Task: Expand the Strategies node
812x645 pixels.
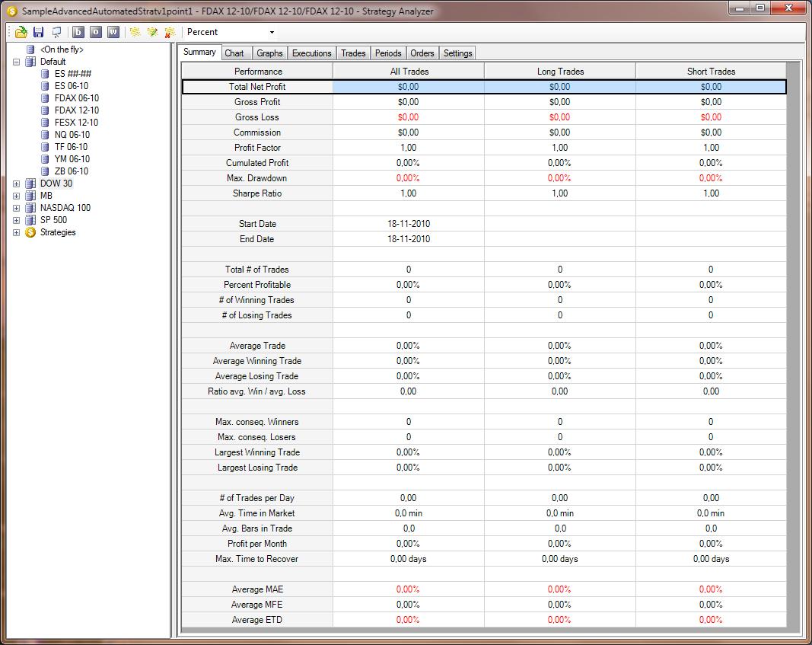Action: (x=17, y=232)
